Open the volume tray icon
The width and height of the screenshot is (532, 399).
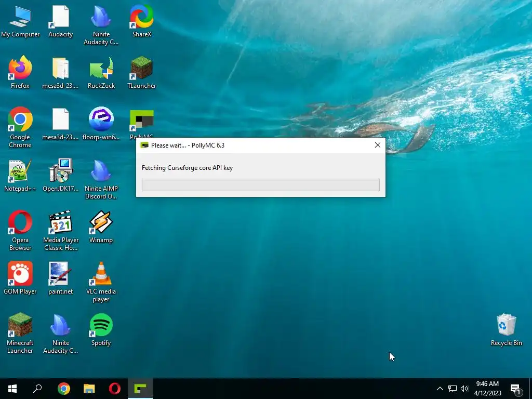point(464,389)
